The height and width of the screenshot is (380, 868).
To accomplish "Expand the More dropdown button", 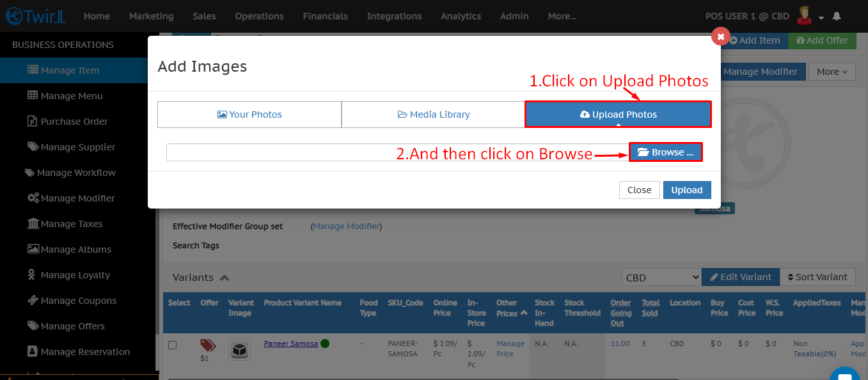I will (x=832, y=72).
